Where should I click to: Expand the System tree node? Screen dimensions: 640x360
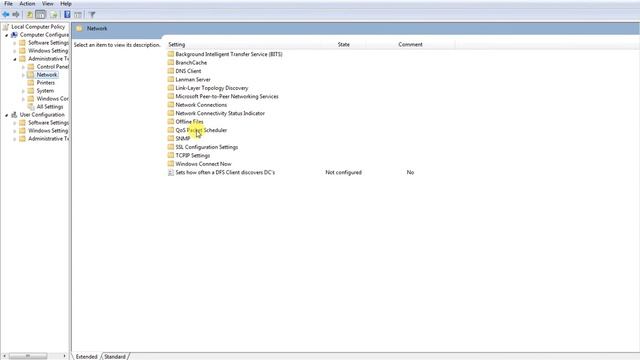point(23,91)
